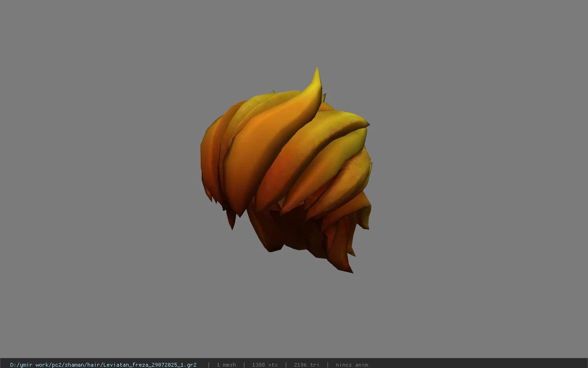Click the orange hair 3D model
The image size is (588, 368).
point(286,171)
